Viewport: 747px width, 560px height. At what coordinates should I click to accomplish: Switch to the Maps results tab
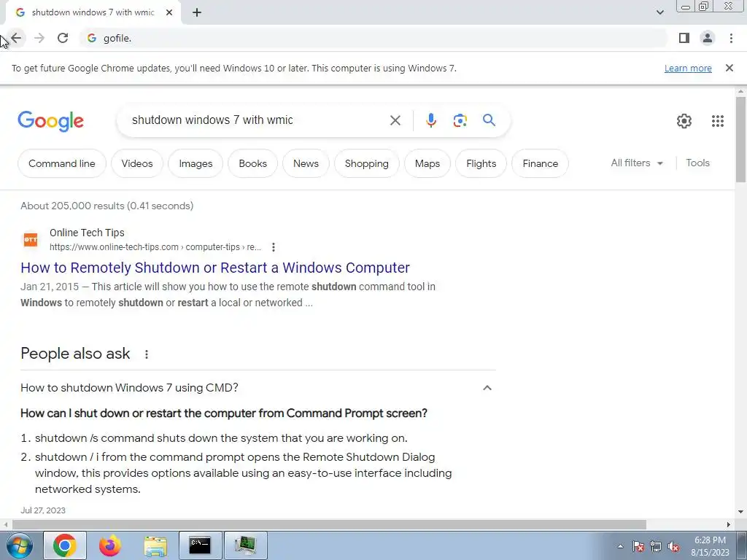pos(427,163)
